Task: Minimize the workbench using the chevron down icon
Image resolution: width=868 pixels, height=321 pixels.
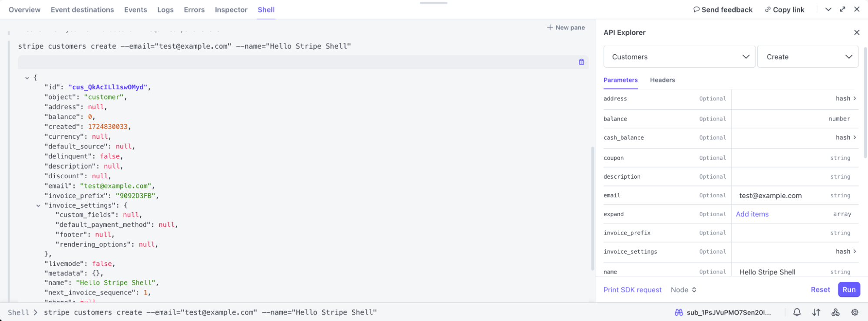Action: tap(828, 9)
